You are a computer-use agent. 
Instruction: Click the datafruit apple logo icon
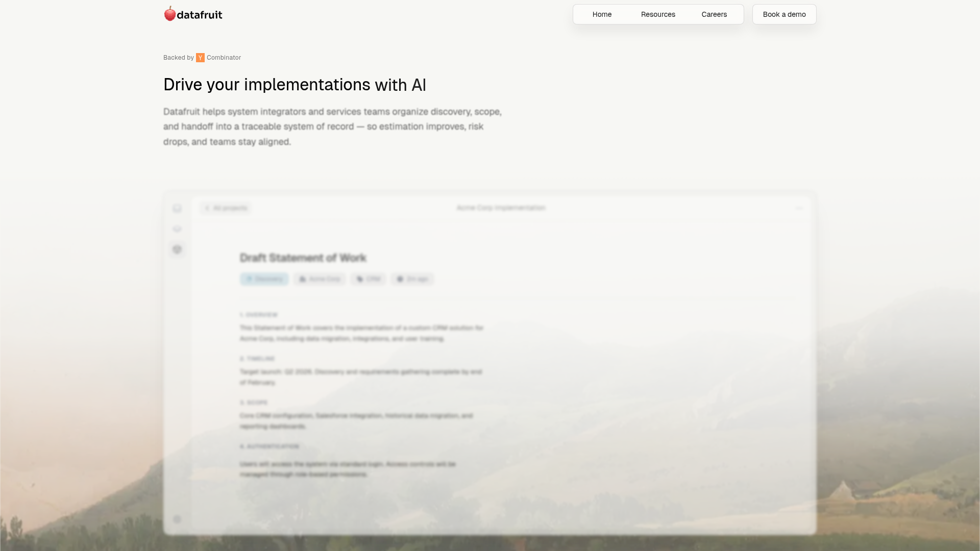pos(170,14)
